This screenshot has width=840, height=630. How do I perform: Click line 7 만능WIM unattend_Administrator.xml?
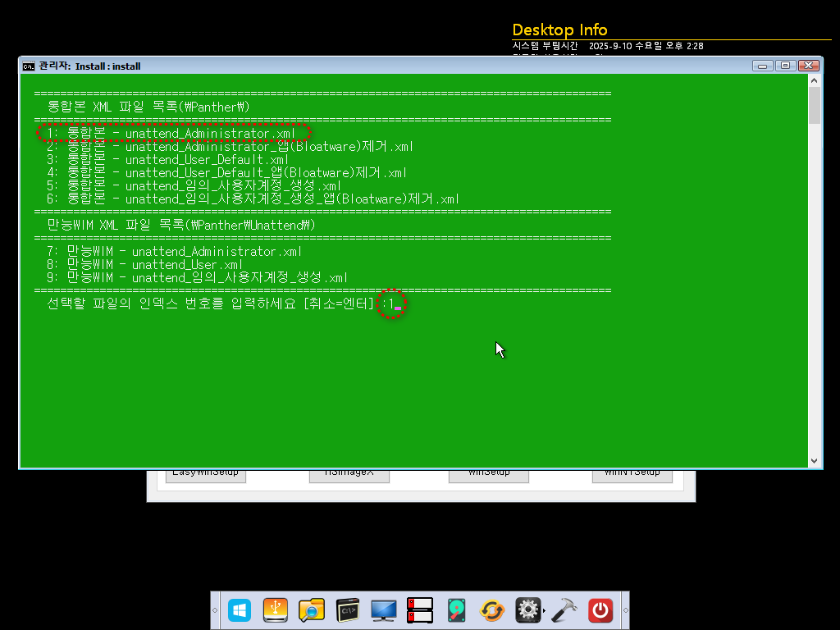174,252
